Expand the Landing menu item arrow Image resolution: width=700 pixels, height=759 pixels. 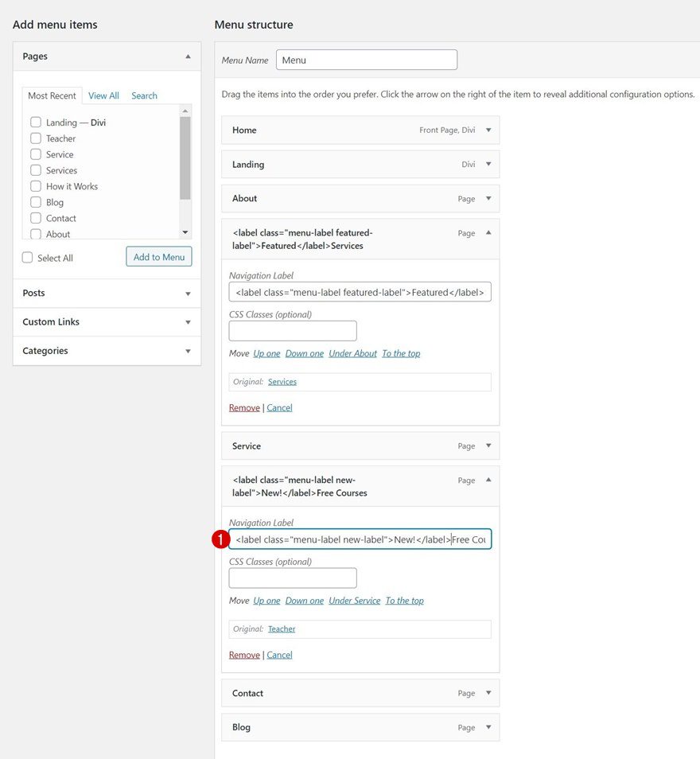(488, 165)
